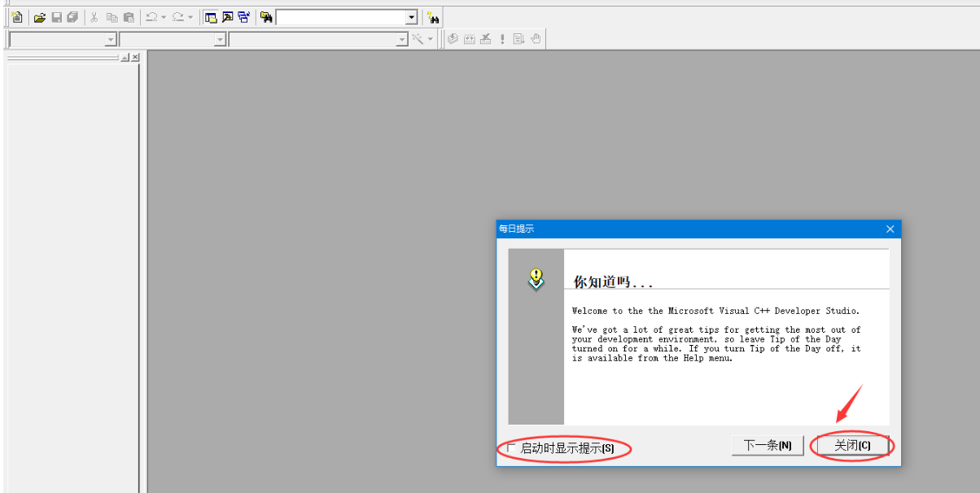Image resolution: width=980 pixels, height=493 pixels.
Task: Click the Save All icon
Action: pyautogui.click(x=73, y=17)
